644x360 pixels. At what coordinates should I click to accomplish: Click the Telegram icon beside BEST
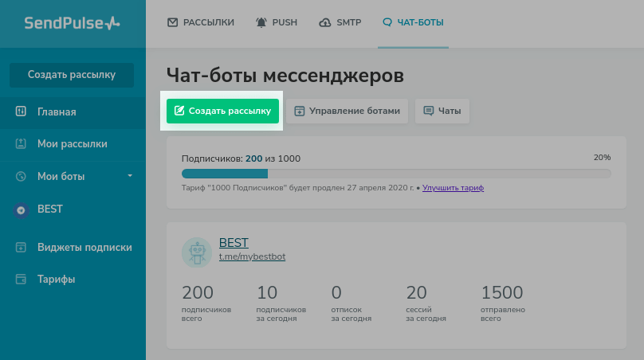[21, 210]
